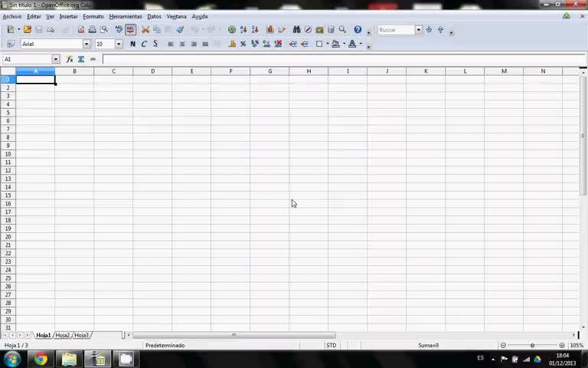This screenshot has width=588, height=368.
Task: Open the Font Color dropdown arrow
Action: pyautogui.click(x=361, y=44)
